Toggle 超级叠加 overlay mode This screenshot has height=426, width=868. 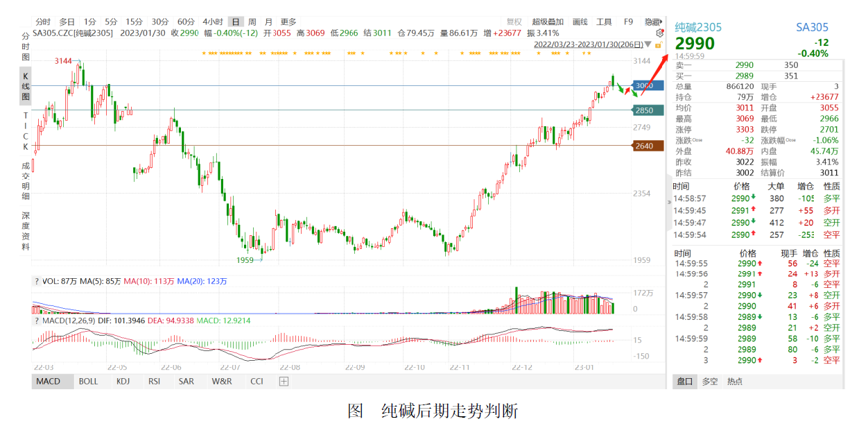coord(548,22)
